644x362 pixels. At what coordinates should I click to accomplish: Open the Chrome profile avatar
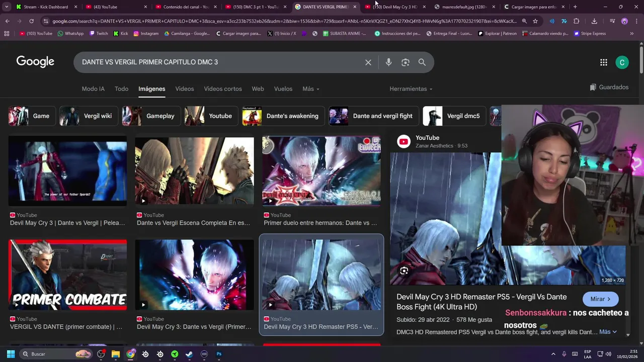[624, 21]
